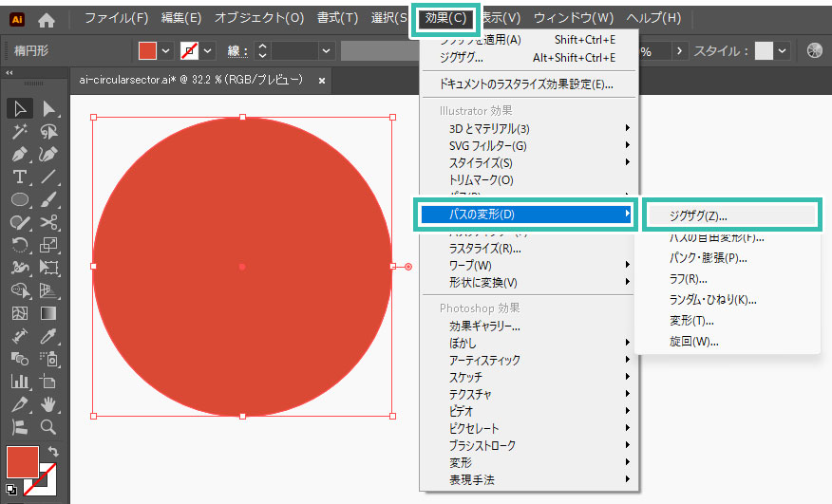Screen dimensions: 832x504
Task: Switch to the Hand tool
Action: point(48,404)
